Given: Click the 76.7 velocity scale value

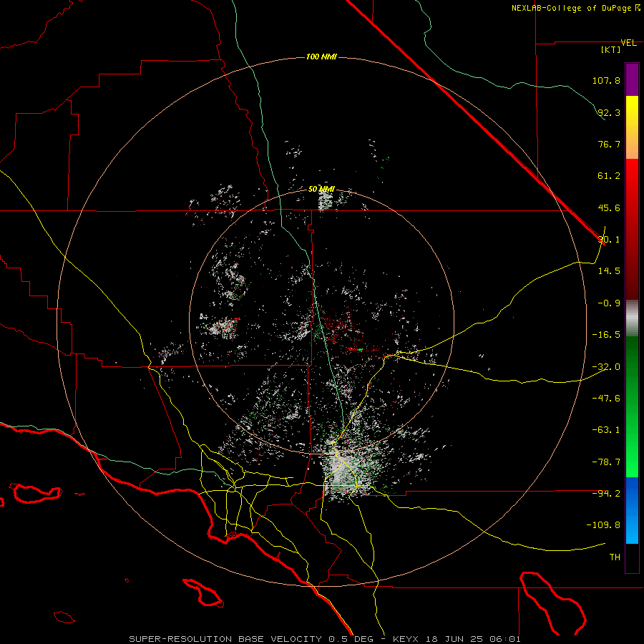Looking at the screenshot, I should (609, 144).
